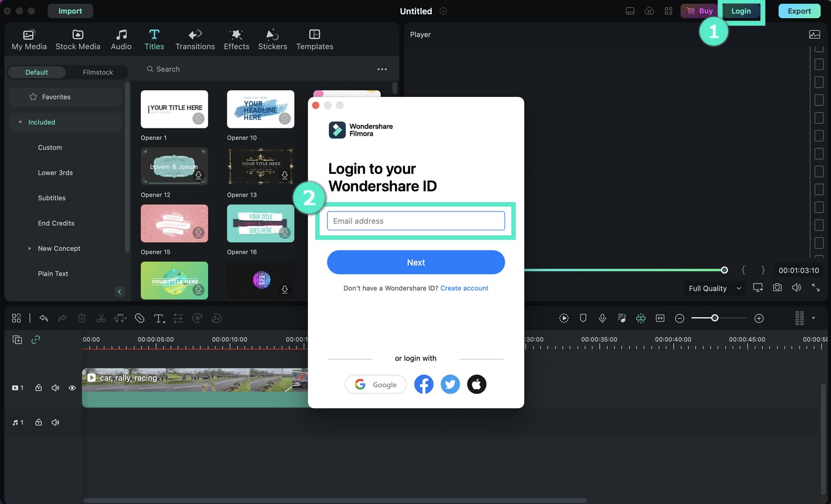The height and width of the screenshot is (504, 831).
Task: Click the Login button in top bar
Action: 741,11
